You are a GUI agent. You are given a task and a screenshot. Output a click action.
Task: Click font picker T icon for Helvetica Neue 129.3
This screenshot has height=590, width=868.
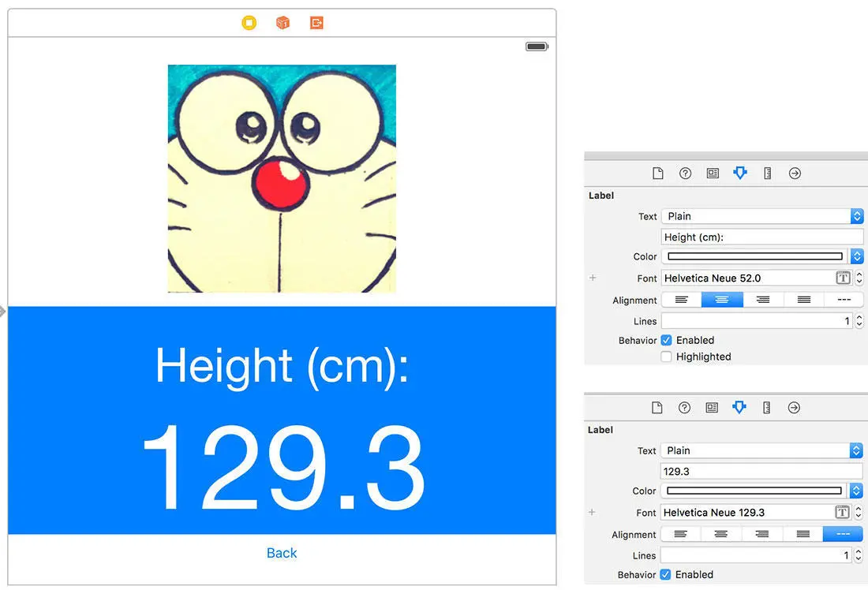pyautogui.click(x=842, y=513)
